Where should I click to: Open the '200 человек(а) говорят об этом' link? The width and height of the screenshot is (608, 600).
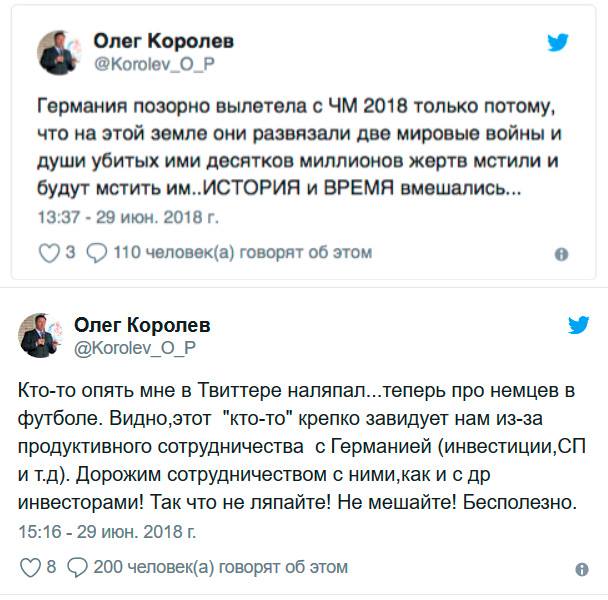[x=221, y=568]
